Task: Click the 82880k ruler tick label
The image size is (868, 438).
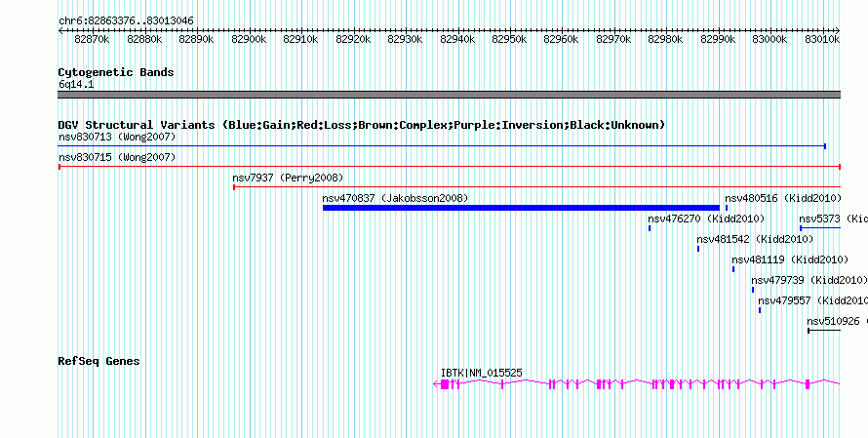Action: [x=144, y=39]
